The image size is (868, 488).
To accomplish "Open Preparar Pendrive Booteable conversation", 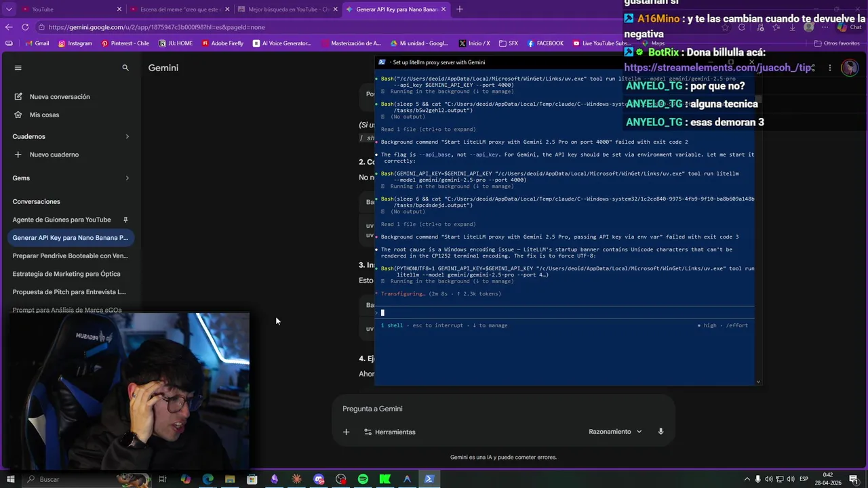I will point(71,256).
